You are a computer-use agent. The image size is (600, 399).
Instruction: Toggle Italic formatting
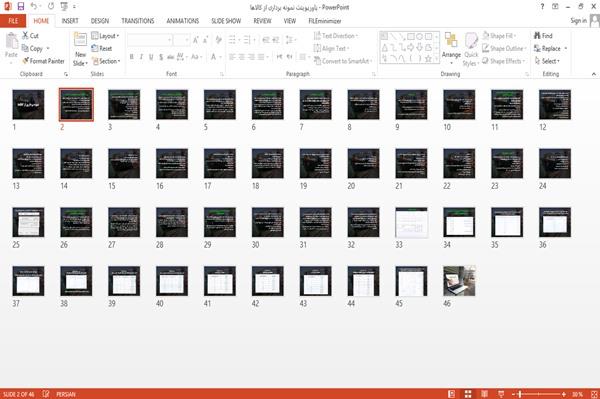pyautogui.click(x=141, y=57)
